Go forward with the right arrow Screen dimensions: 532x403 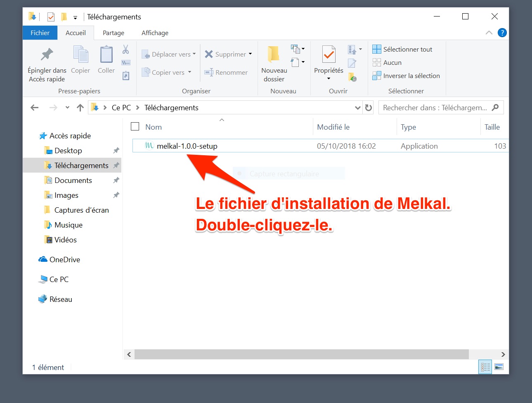click(x=53, y=108)
